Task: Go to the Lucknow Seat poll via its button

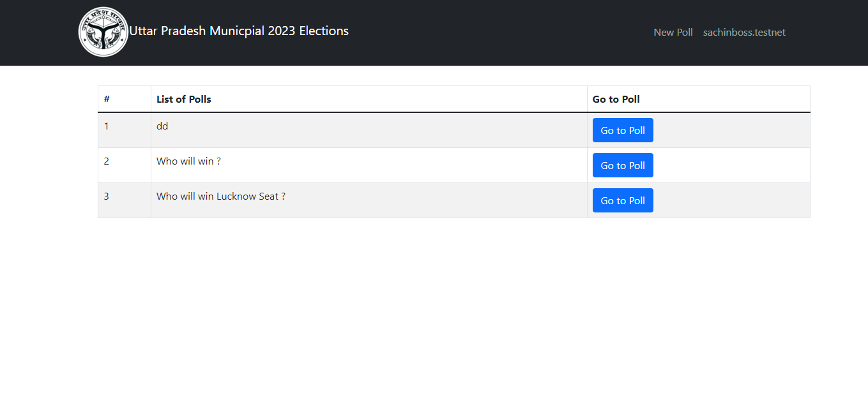Action: pos(623,200)
